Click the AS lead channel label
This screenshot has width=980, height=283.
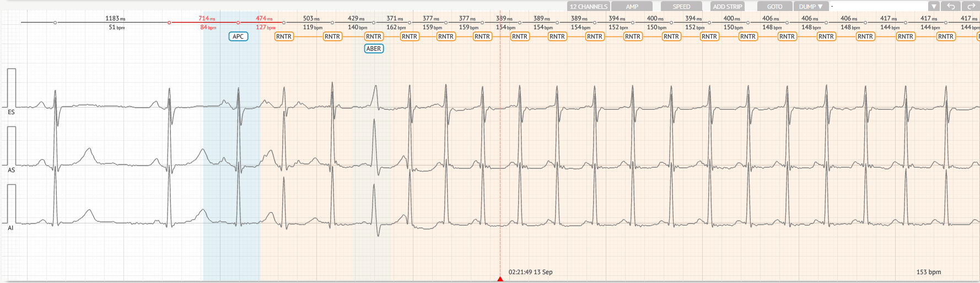coord(11,170)
